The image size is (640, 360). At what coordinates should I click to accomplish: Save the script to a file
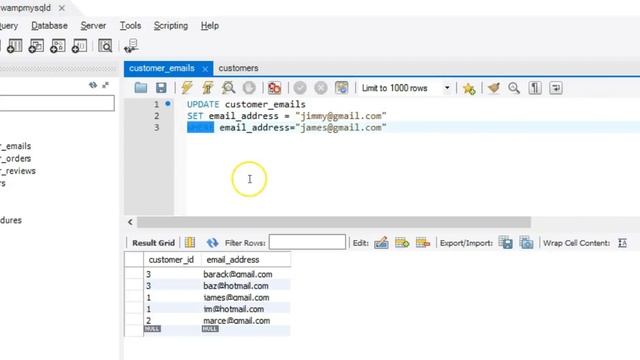(161, 88)
